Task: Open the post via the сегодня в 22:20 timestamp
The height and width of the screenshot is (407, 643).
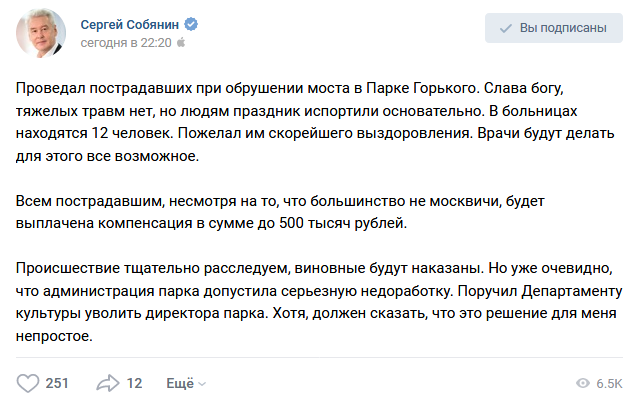Action: [126, 43]
